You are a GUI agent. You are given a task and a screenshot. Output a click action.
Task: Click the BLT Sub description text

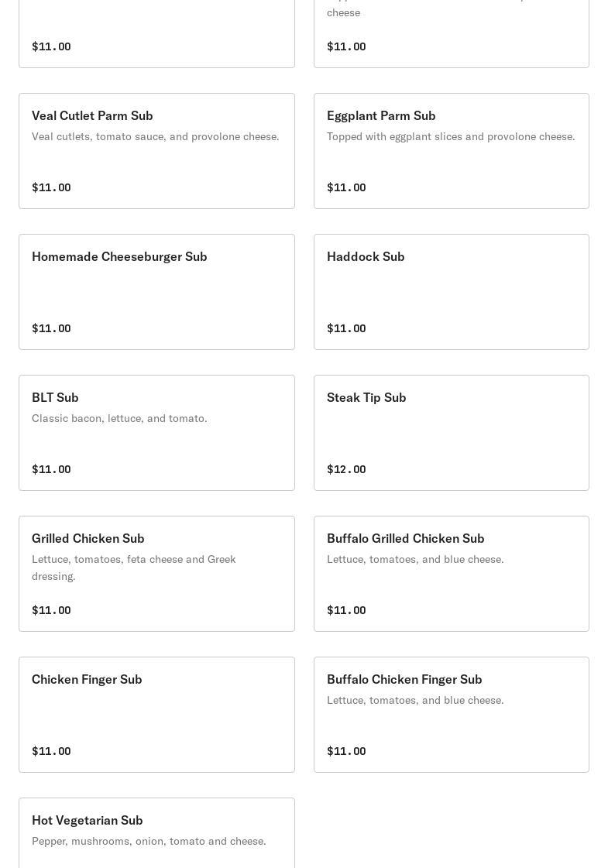[x=119, y=419]
